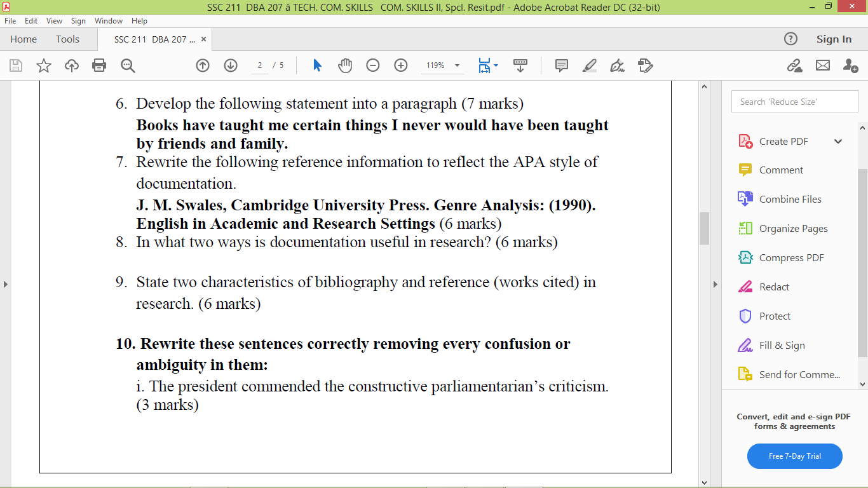Select the arrow selection tool
The height and width of the screenshot is (488, 868).
point(317,65)
